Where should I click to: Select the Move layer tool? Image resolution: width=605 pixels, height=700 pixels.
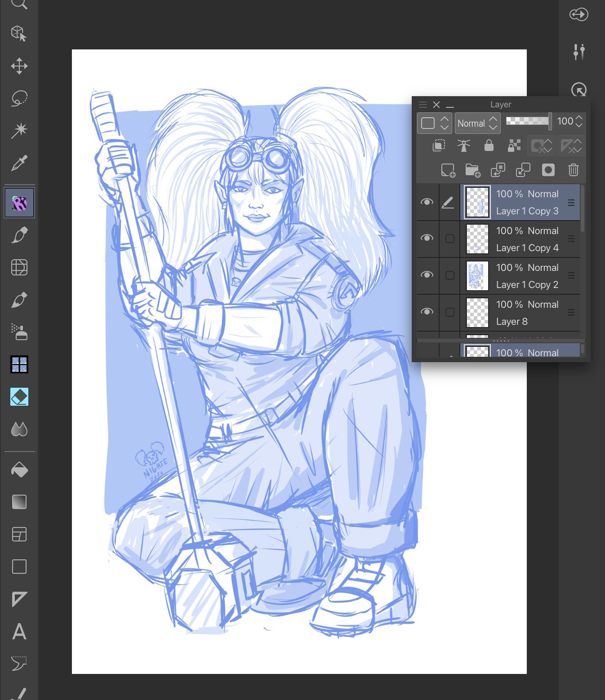(x=19, y=66)
